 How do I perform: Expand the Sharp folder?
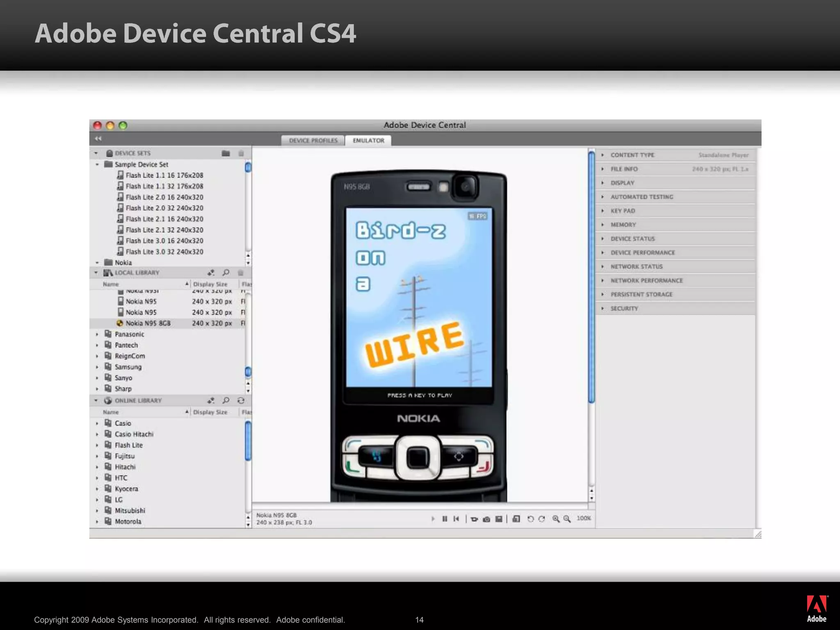click(x=97, y=389)
